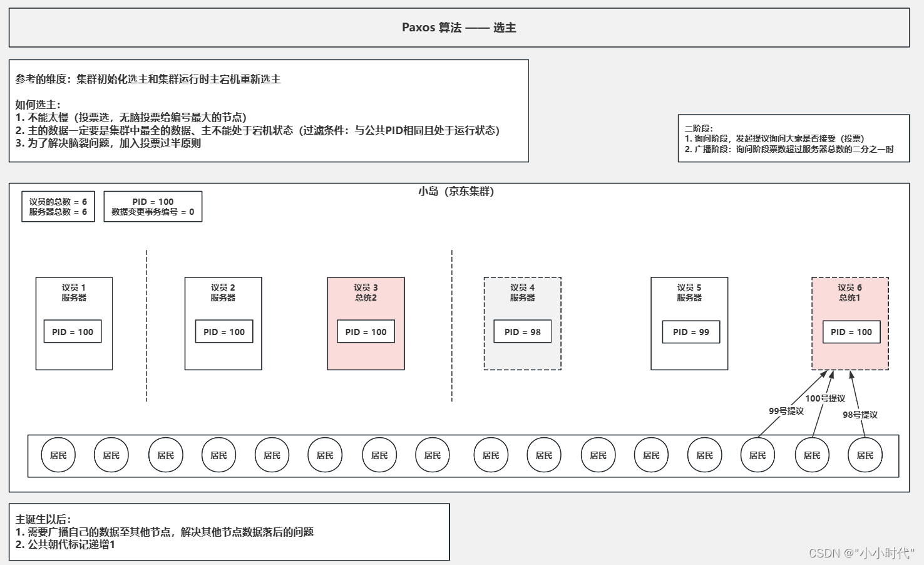Viewport: 924px width, 565px height.
Task: Select the line "2. 公共朝代标记递增1"
Action: point(65,544)
